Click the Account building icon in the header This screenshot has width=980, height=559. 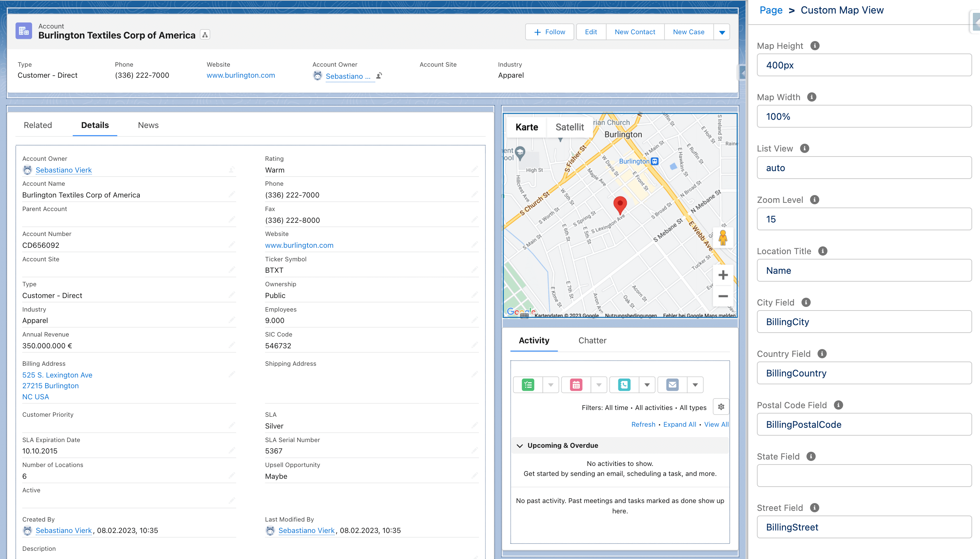pos(24,31)
